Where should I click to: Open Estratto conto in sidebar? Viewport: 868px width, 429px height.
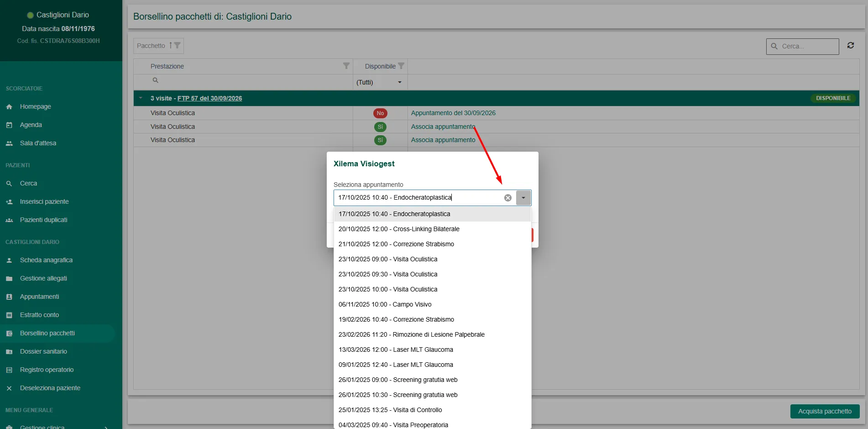39,315
